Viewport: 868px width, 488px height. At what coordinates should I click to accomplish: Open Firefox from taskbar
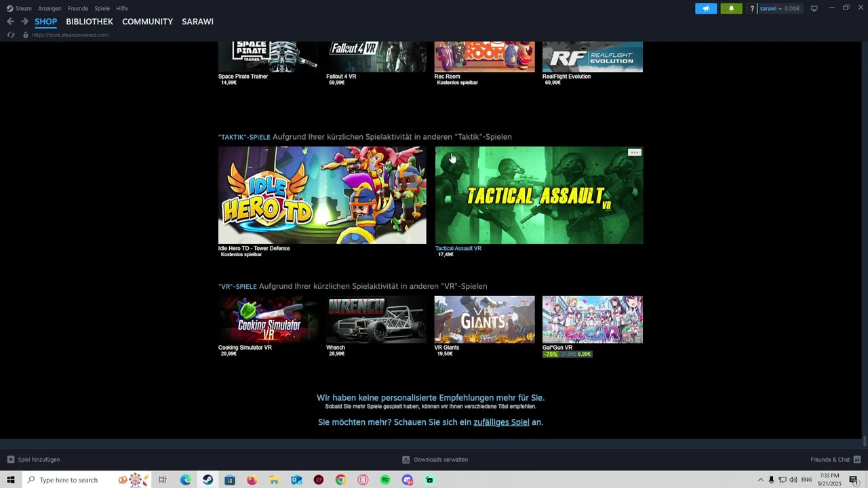[x=252, y=480]
